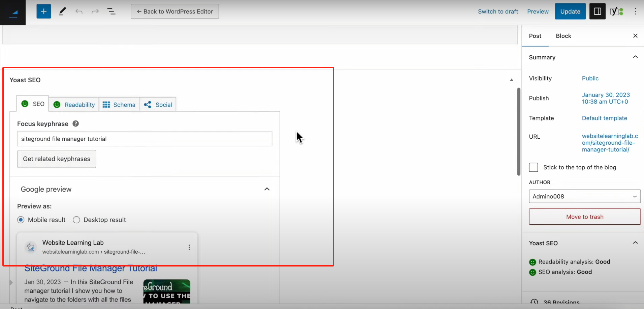Toggle the Settings sidebar panel icon
The height and width of the screenshot is (309, 644).
(x=597, y=11)
